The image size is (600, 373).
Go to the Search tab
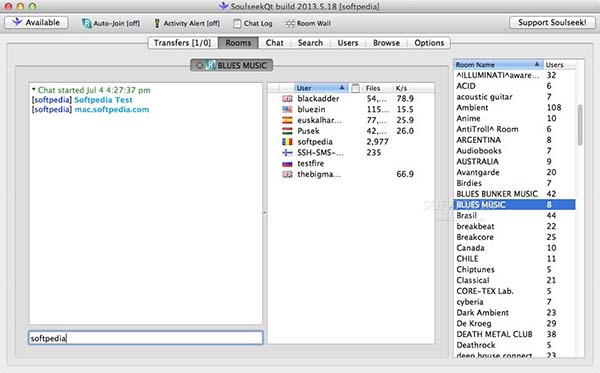tap(310, 43)
